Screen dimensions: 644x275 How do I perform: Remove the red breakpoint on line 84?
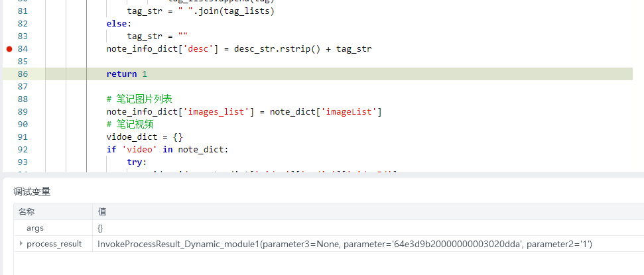pos(9,49)
